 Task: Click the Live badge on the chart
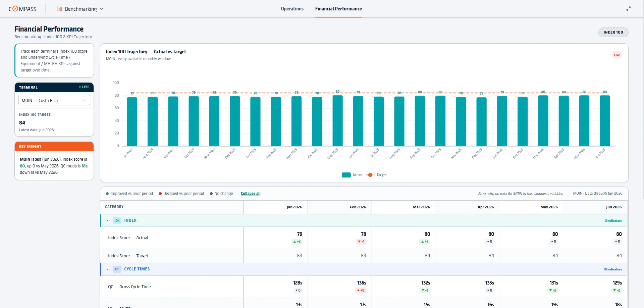(x=617, y=55)
